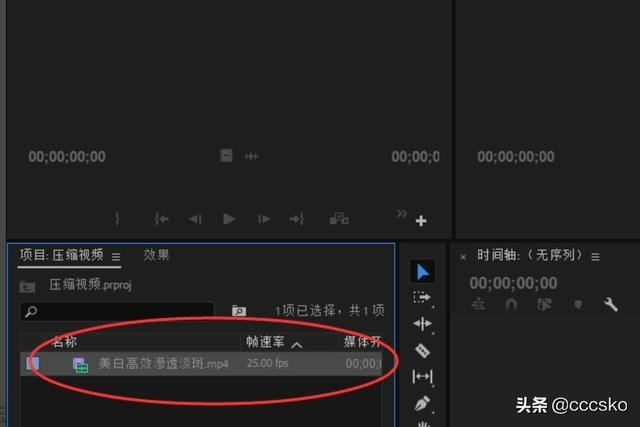
Task: Toggle snap magnet in timeline
Action: coord(511,304)
